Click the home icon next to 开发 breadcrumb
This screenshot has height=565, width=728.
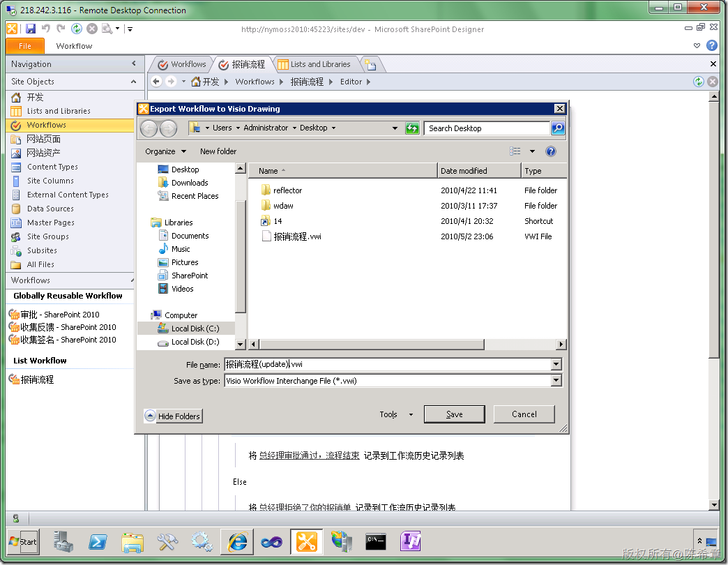coord(196,82)
